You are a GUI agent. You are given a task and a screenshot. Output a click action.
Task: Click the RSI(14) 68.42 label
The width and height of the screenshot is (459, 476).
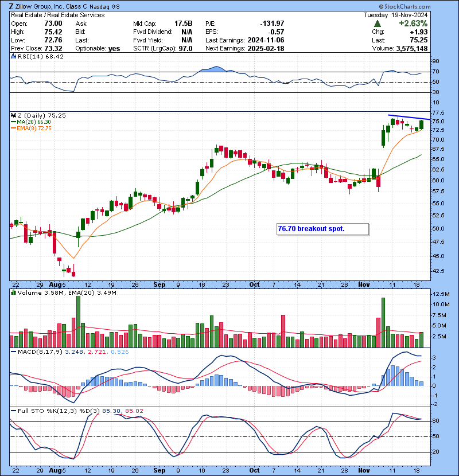(x=40, y=56)
